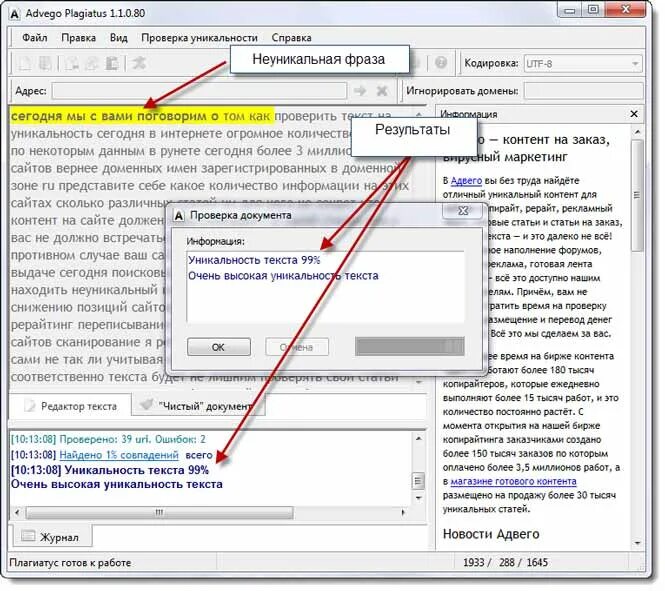Expand the Кодировка UTF-8 dropdown
665x591 pixels.
point(583,64)
